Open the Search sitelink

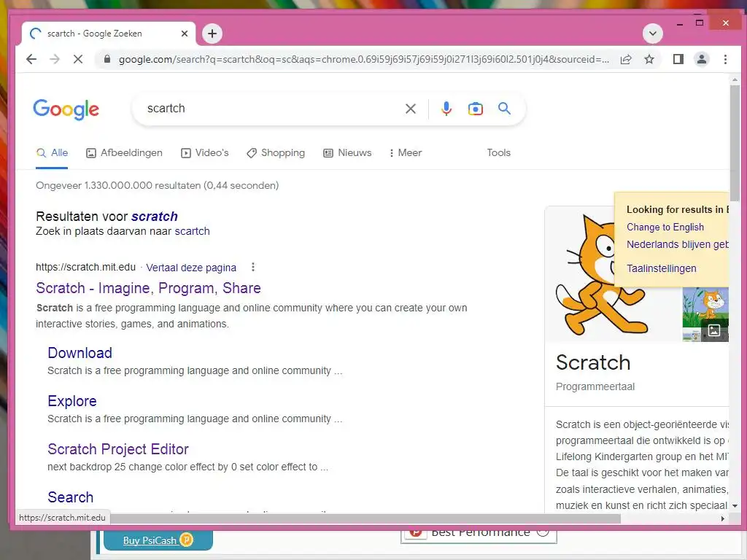pyautogui.click(x=70, y=497)
